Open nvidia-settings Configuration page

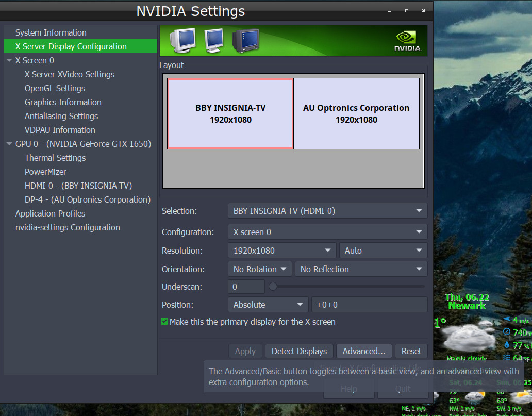click(68, 227)
